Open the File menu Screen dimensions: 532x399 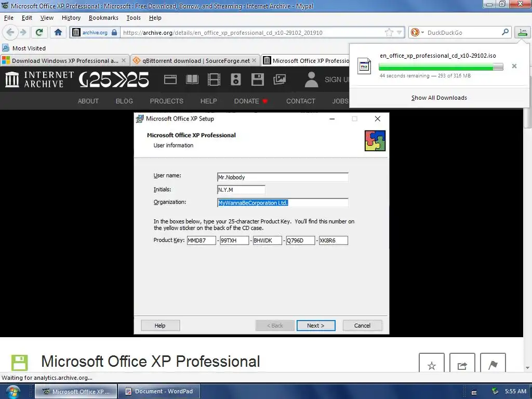click(x=9, y=18)
